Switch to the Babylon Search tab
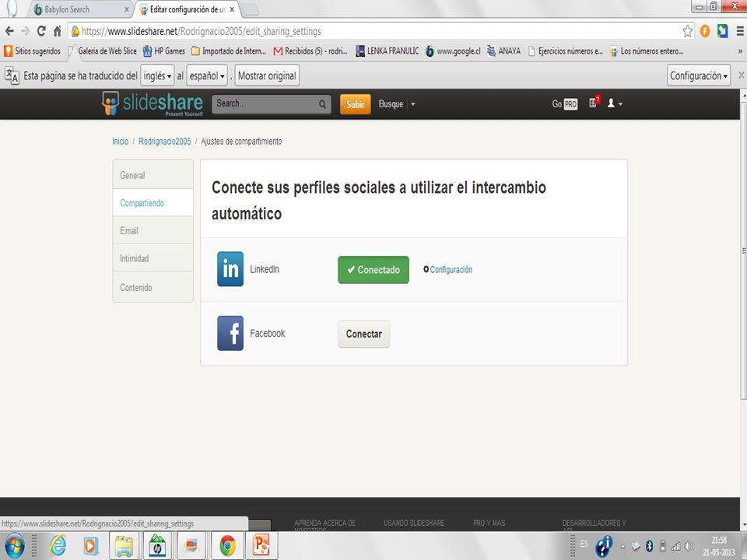Viewport: 747px width, 560px height. [x=79, y=9]
